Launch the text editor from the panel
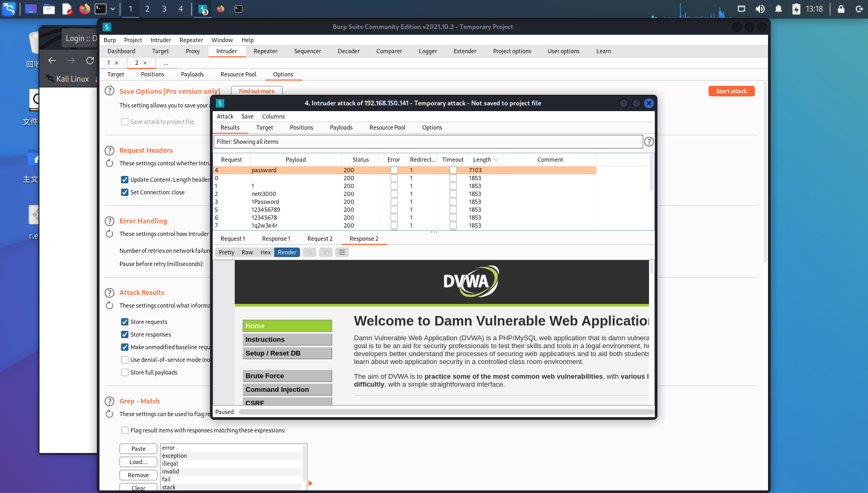This screenshot has height=493, width=868. tap(67, 9)
